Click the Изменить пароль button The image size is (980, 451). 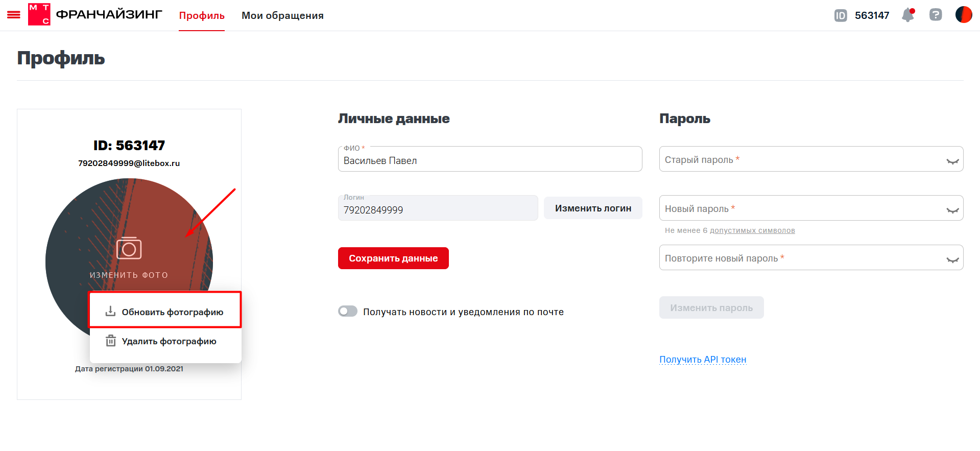711,307
